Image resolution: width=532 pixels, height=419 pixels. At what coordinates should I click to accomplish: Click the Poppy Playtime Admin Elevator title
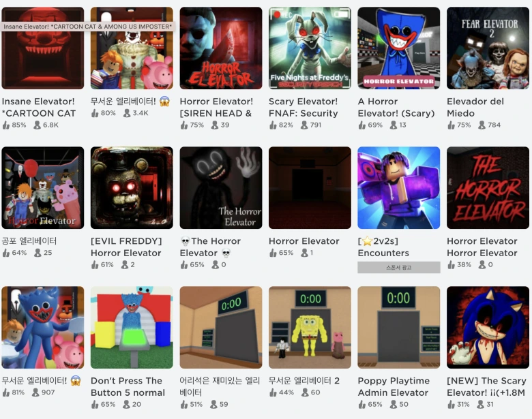[x=394, y=387]
